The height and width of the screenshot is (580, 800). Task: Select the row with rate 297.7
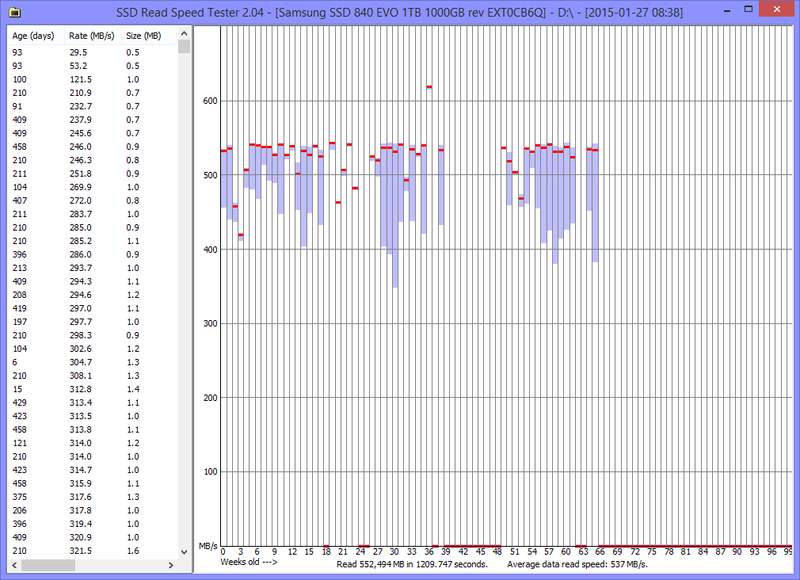(93, 322)
